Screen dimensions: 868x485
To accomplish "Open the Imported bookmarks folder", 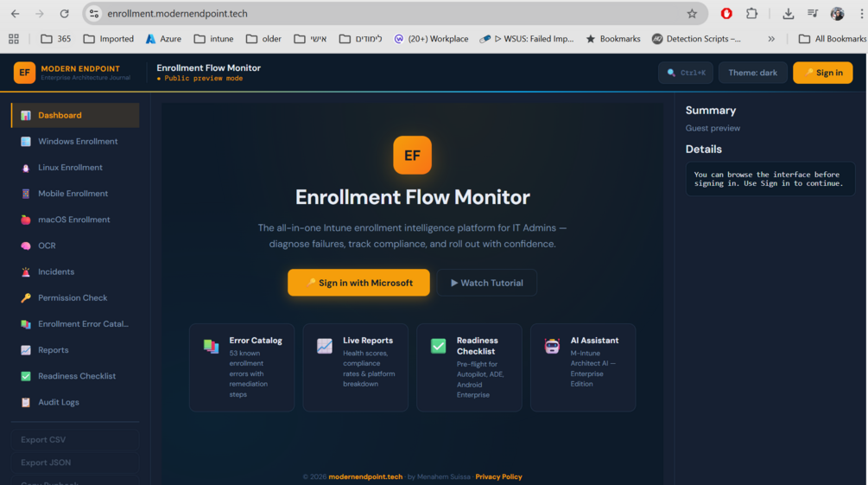I will point(109,39).
